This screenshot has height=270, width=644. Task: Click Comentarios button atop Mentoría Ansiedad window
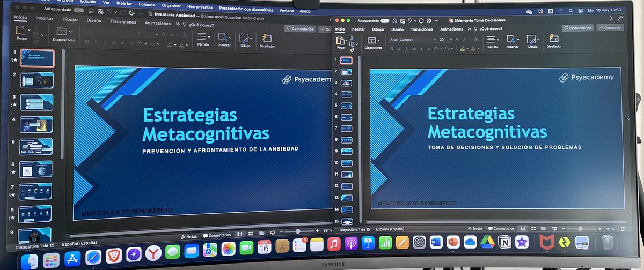[x=300, y=28]
